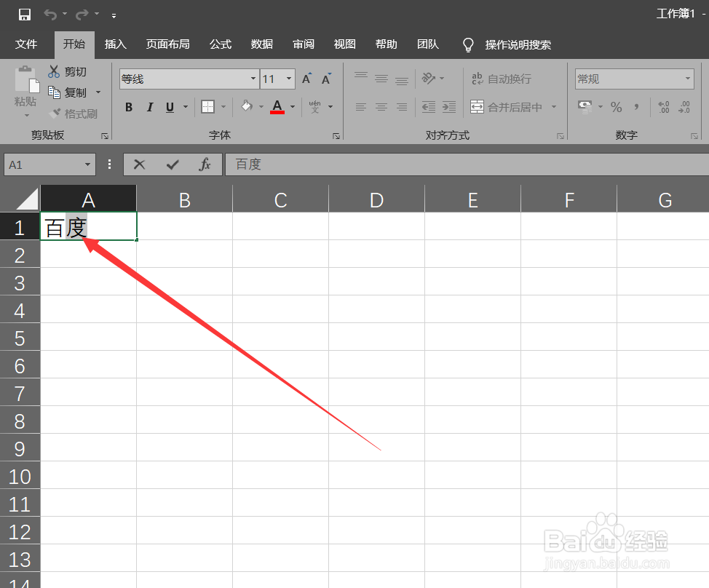Click 合并后居中 merge and center

(x=507, y=107)
